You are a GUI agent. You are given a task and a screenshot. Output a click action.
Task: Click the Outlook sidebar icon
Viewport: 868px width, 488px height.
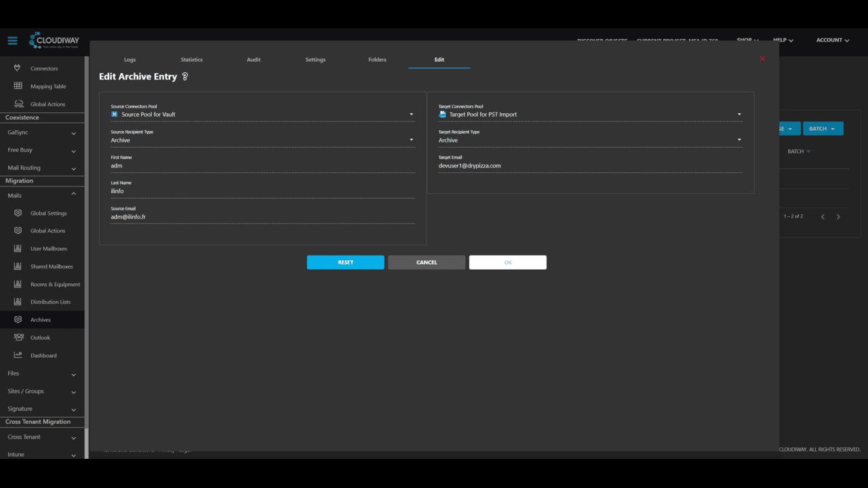click(18, 338)
